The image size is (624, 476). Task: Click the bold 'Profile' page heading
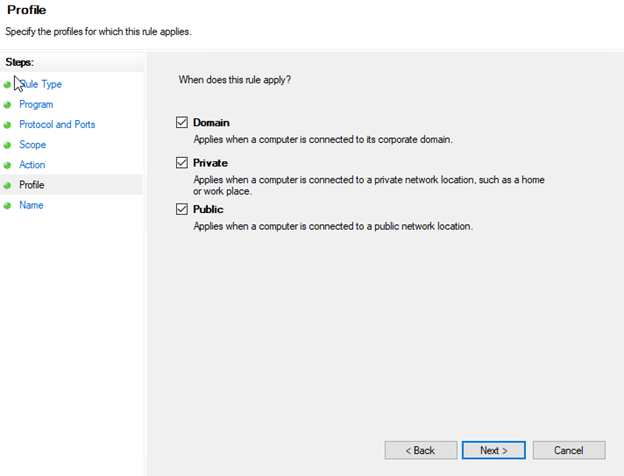(27, 10)
